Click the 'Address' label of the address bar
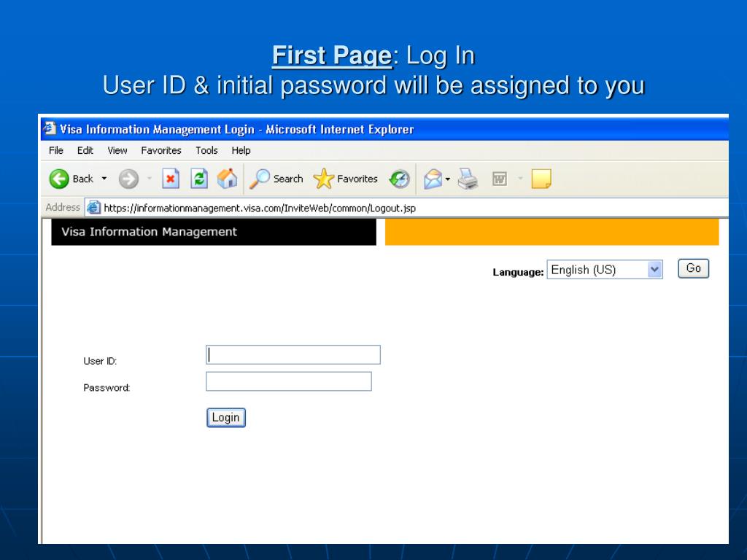 [63, 207]
